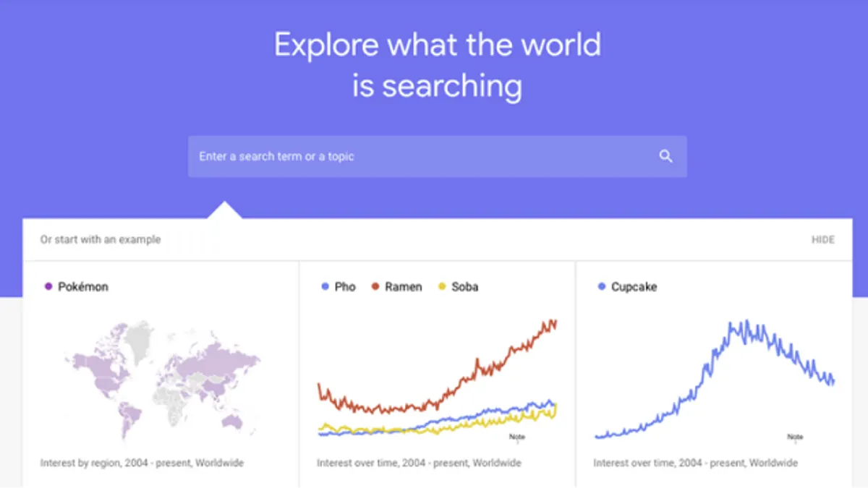The height and width of the screenshot is (488, 868).
Task: Open the Pokémon example title
Action: (83, 287)
